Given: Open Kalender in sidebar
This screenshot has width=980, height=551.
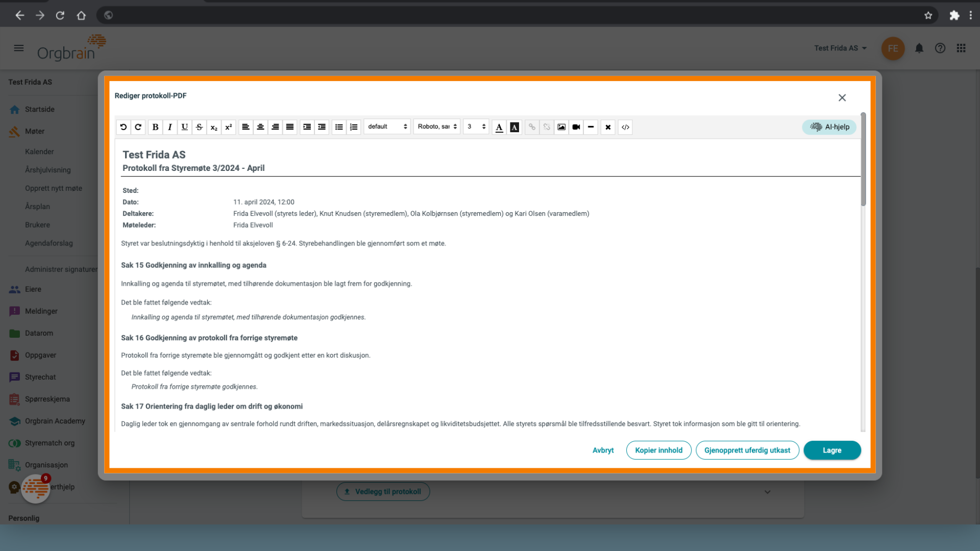Looking at the screenshot, I should [39, 152].
